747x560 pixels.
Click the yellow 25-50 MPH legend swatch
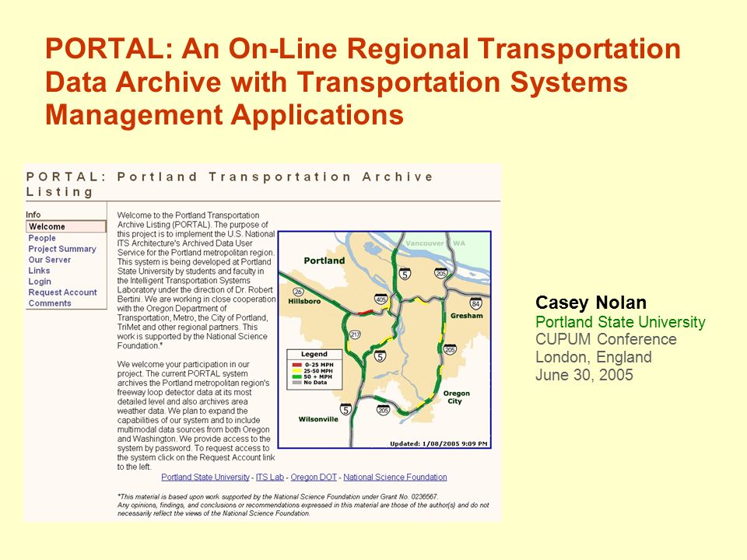(x=297, y=371)
